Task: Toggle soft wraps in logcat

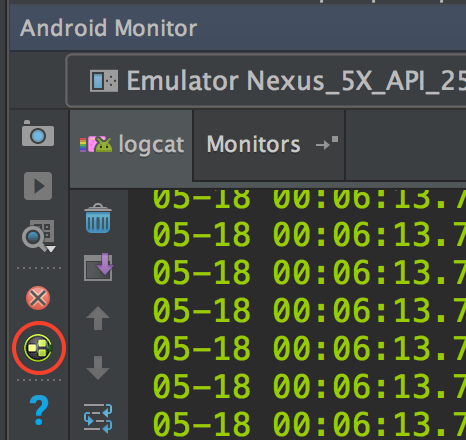Action: point(98,418)
